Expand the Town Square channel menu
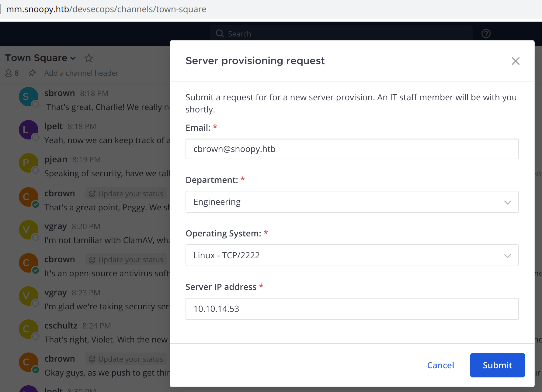The width and height of the screenshot is (542, 392). (40, 58)
